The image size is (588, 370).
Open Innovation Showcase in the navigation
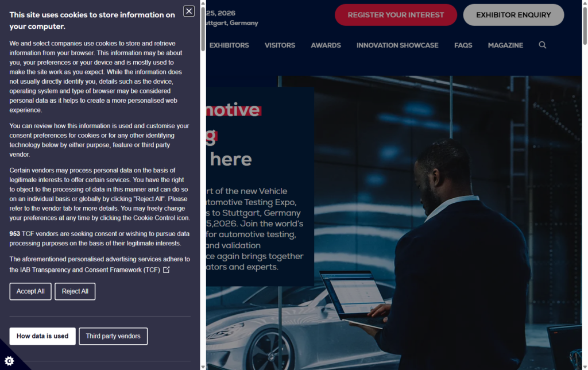click(x=397, y=45)
